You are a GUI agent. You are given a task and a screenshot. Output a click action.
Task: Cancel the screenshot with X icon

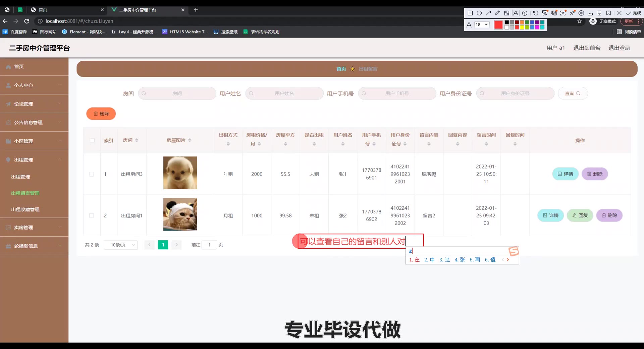[619, 13]
